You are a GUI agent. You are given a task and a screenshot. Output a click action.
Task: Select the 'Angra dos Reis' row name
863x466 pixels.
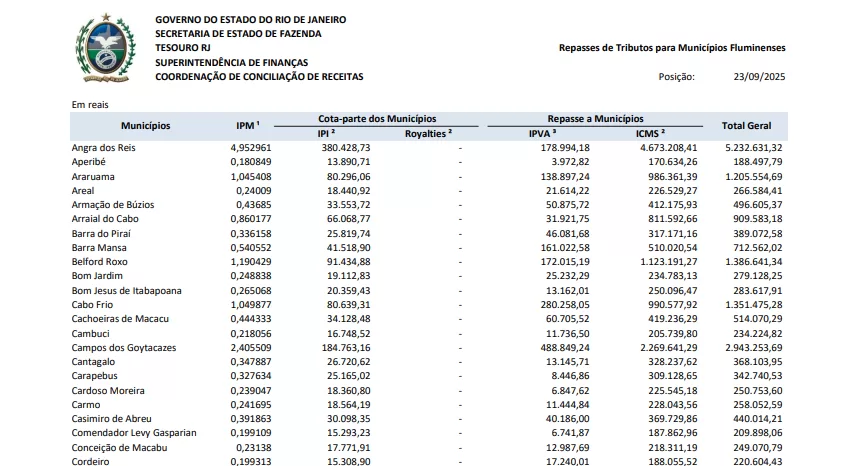(x=102, y=147)
